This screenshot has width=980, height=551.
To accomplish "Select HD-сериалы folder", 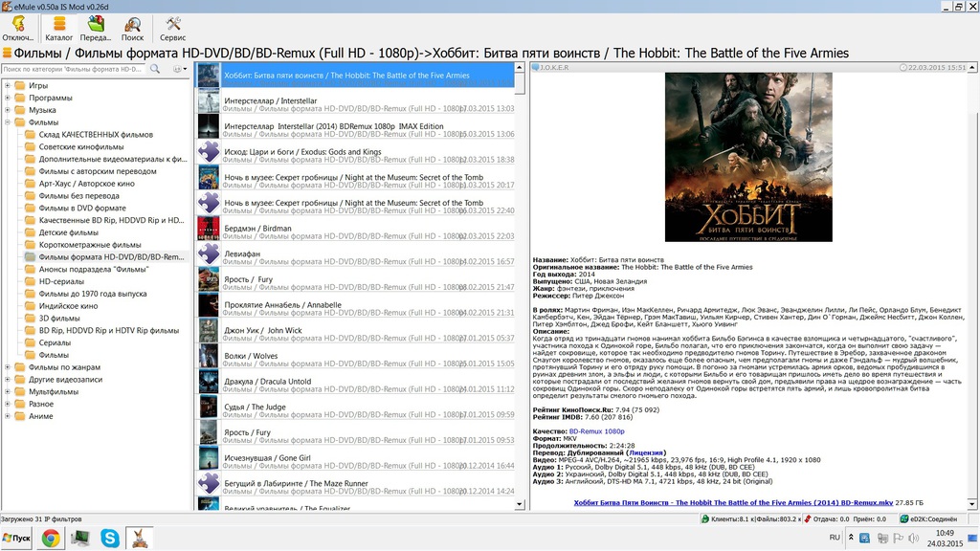I will (x=61, y=281).
